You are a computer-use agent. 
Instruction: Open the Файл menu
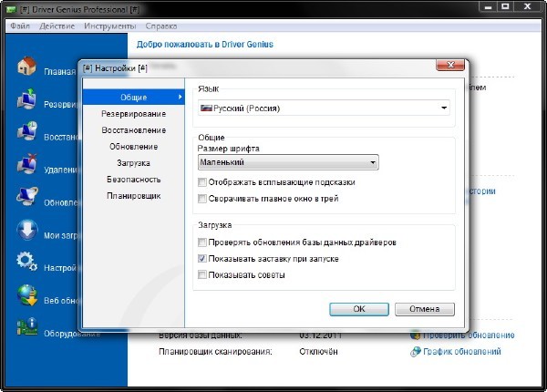coord(20,26)
